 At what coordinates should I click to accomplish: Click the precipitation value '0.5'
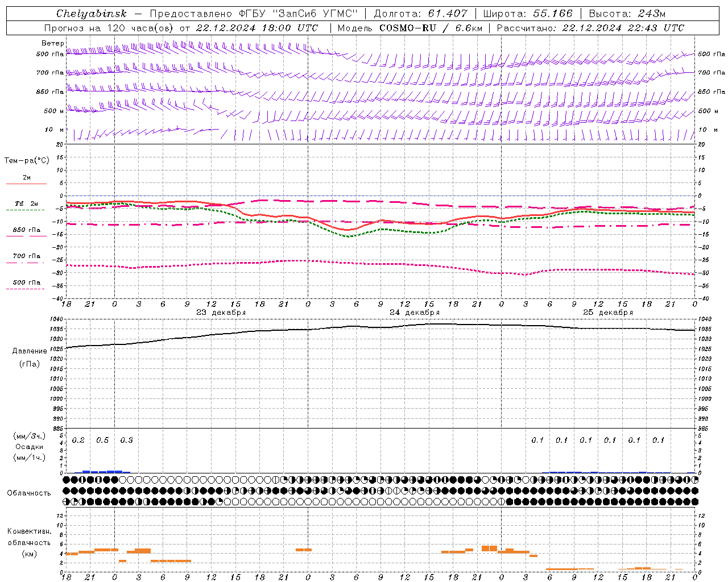[102, 440]
